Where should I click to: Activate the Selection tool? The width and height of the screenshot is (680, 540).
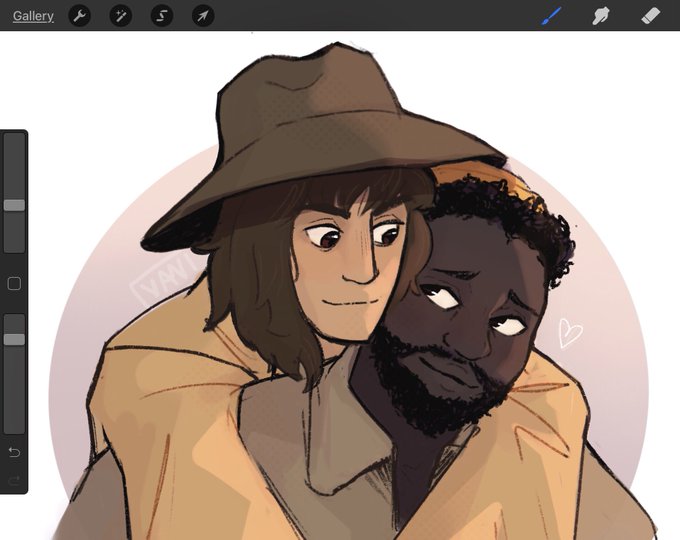click(x=162, y=16)
